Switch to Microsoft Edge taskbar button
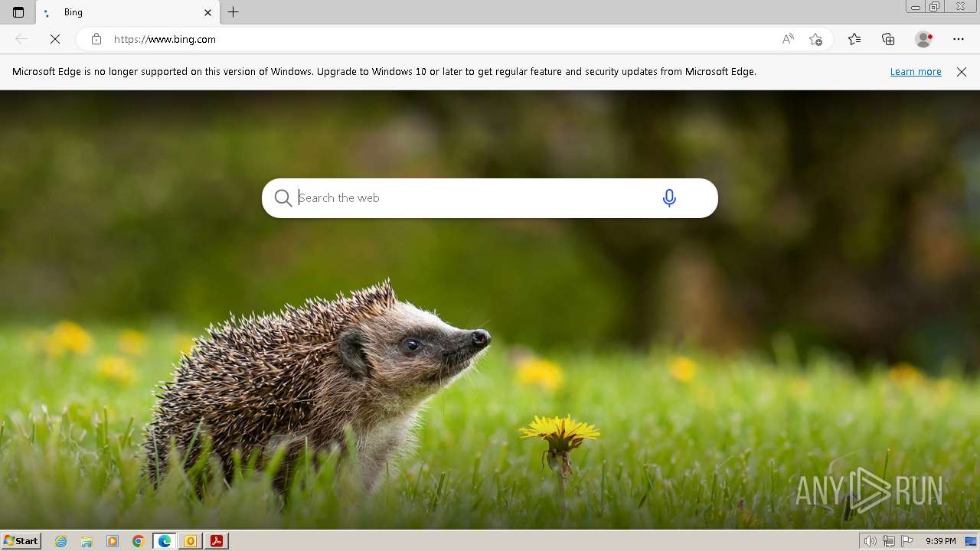 click(x=165, y=541)
